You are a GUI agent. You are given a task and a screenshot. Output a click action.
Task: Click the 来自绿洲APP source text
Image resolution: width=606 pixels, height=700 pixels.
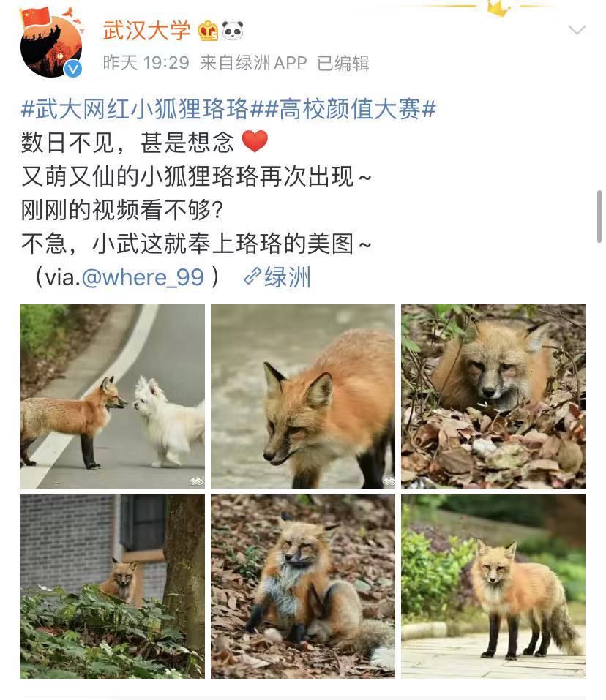(x=253, y=63)
